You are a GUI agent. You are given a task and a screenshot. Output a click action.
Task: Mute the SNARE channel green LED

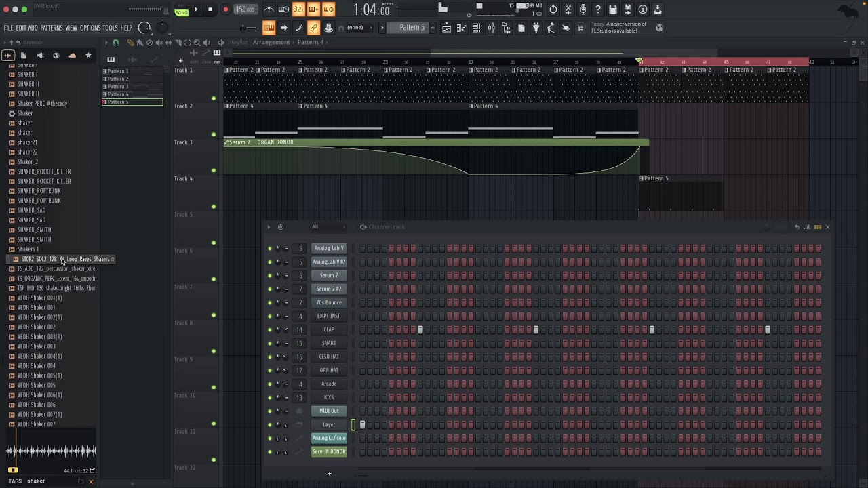pos(270,344)
